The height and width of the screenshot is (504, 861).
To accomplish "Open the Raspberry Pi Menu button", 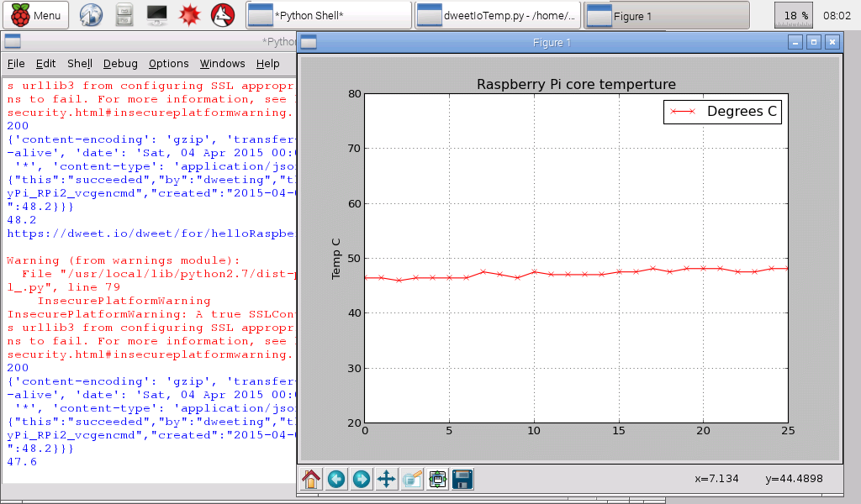I will 35,15.
